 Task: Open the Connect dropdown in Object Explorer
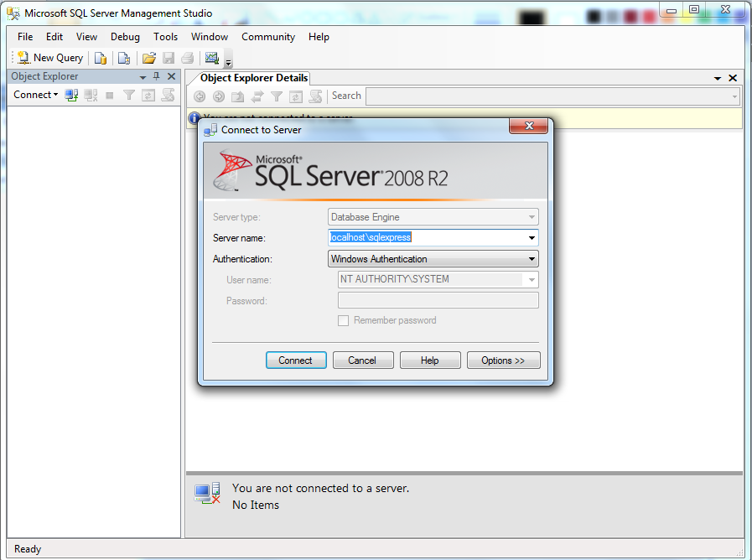[35, 95]
